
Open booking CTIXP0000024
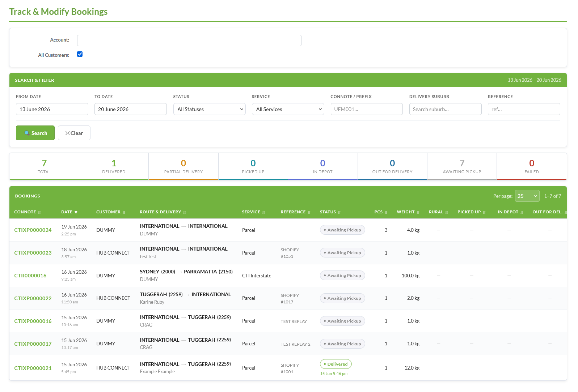(33, 230)
